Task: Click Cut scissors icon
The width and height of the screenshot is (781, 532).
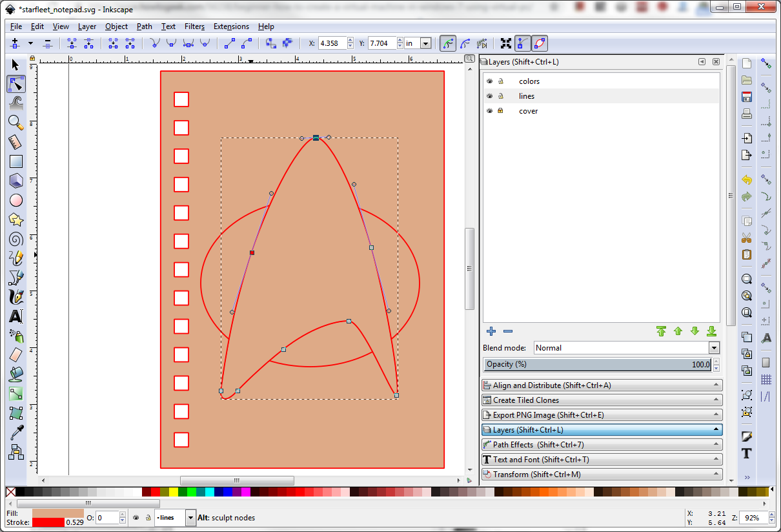Action: pyautogui.click(x=747, y=238)
